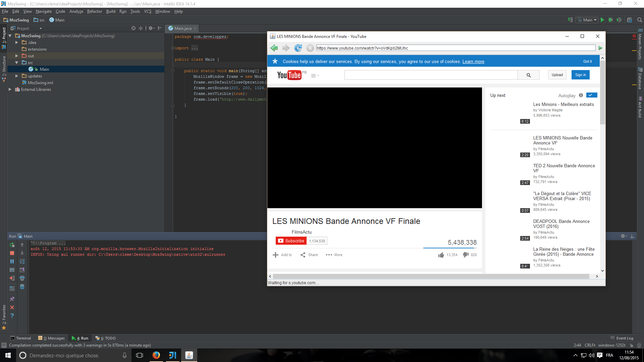Toggle soft-wrap icon in the Run console

[x=22, y=261]
